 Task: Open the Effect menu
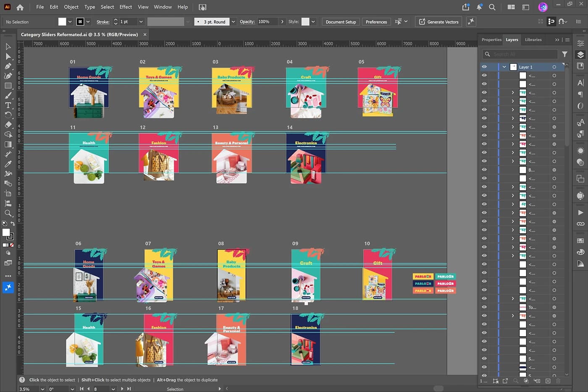[126, 7]
